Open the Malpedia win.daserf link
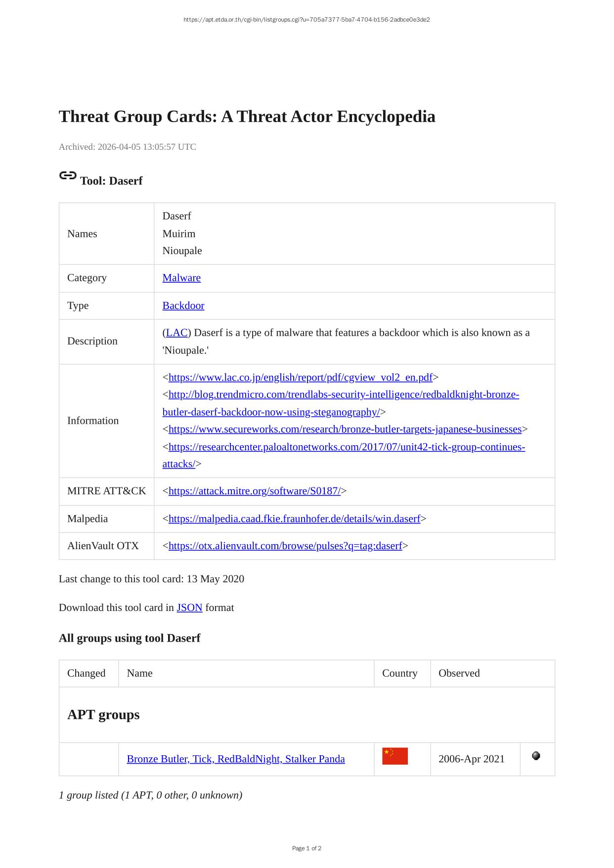Viewport: 614px width, 868px height. pyautogui.click(x=294, y=519)
